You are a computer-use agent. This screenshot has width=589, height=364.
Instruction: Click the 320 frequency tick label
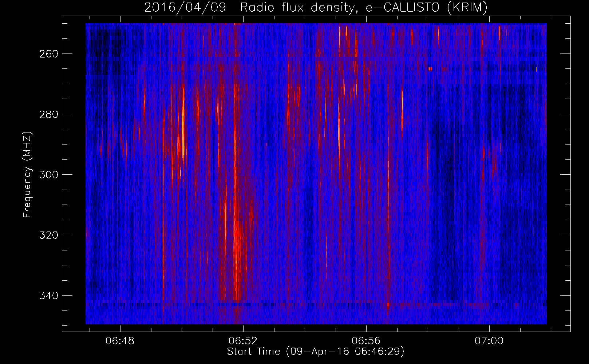49,235
